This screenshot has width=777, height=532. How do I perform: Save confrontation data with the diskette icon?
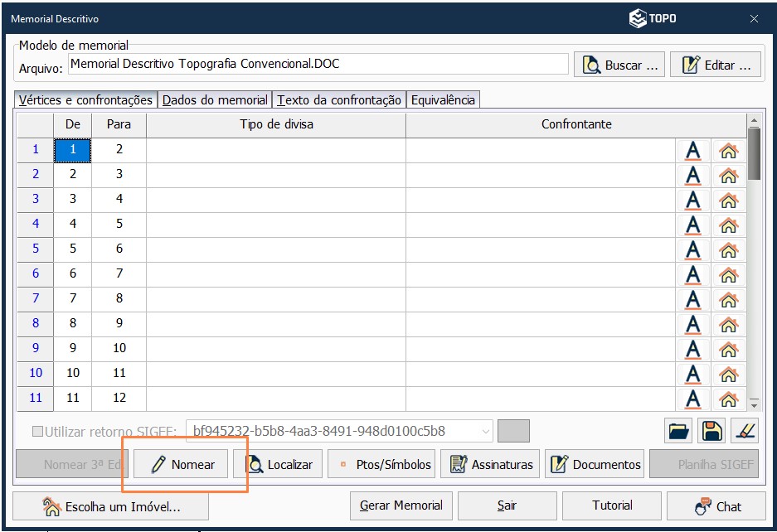click(x=711, y=430)
